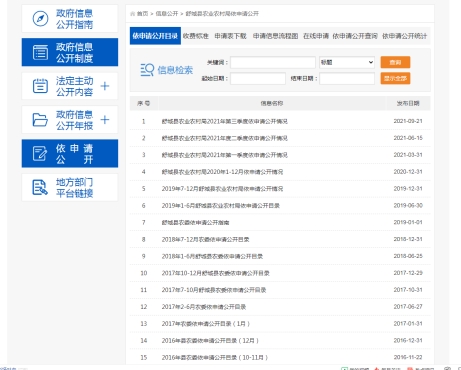Click the folder icon of 政府信息公开年报
Viewport: 461px width, 370px height.
pyautogui.click(x=40, y=120)
